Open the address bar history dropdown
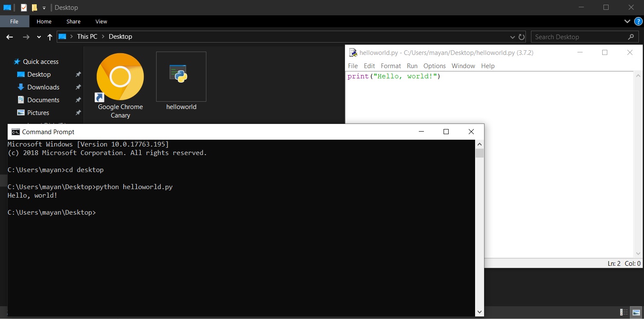Viewport: 644px width, 319px height. point(512,37)
